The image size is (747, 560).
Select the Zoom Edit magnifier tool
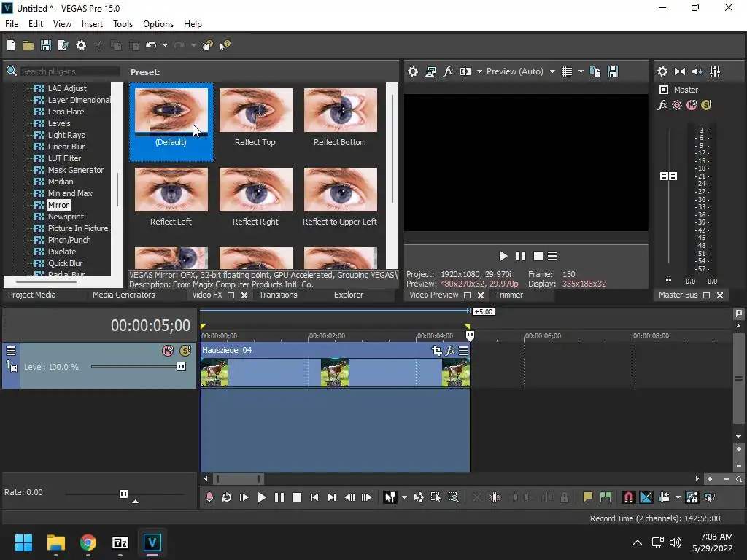(454, 497)
